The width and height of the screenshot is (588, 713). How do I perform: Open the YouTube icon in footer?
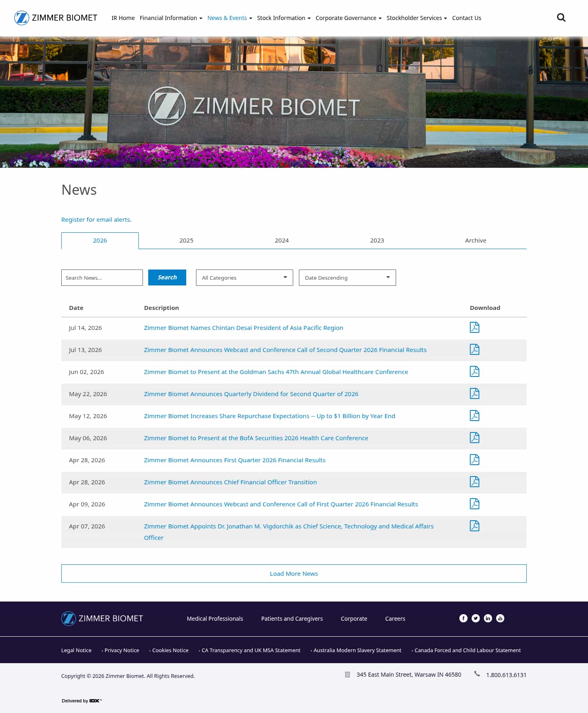500,618
